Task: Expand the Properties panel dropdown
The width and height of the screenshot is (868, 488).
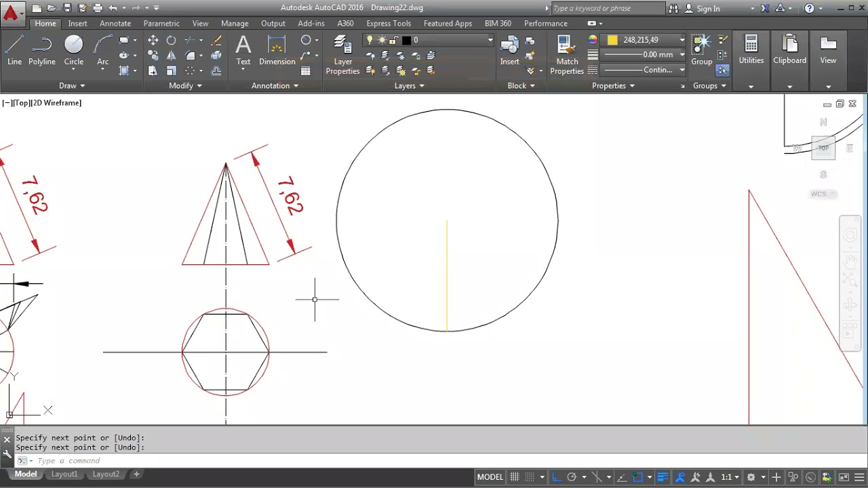Action: pos(613,86)
